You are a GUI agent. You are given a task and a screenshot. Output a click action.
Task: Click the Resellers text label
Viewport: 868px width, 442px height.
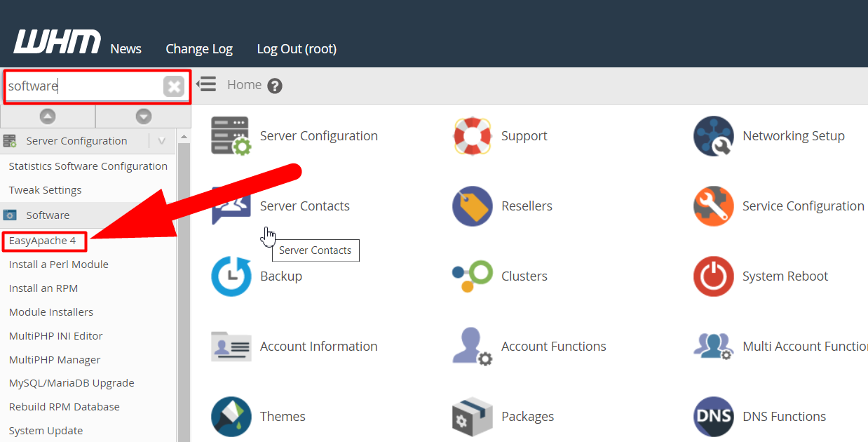coord(527,206)
